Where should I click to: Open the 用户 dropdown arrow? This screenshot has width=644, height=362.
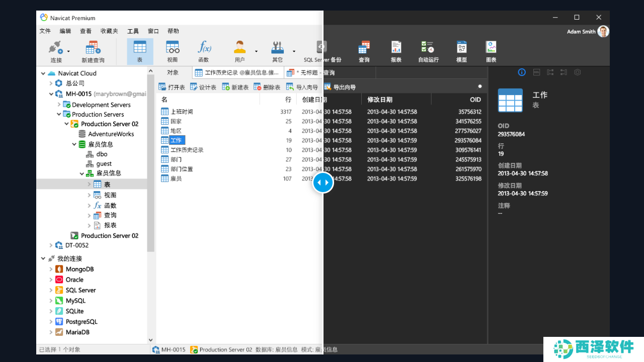[256, 51]
